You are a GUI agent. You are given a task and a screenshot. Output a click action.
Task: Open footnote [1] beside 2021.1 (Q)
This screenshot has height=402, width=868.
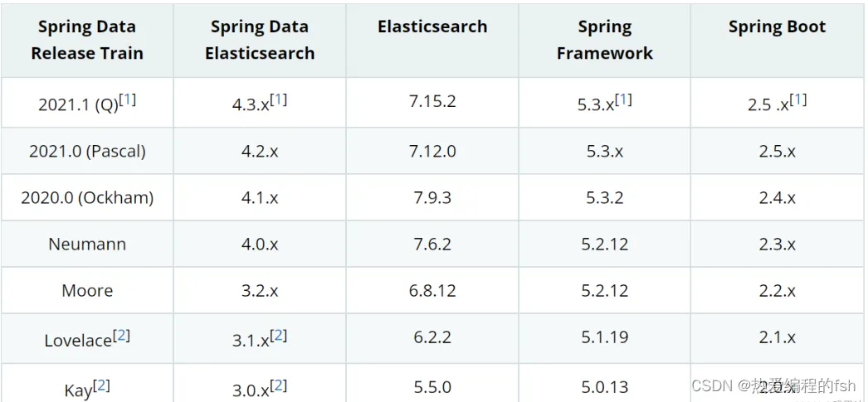[128, 99]
